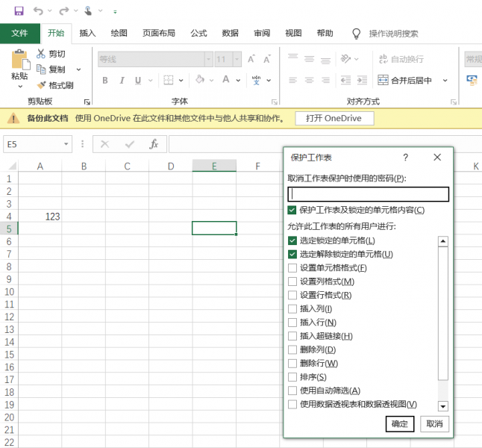Switch to the 页面布局 tab
482x448 pixels.
point(159,34)
